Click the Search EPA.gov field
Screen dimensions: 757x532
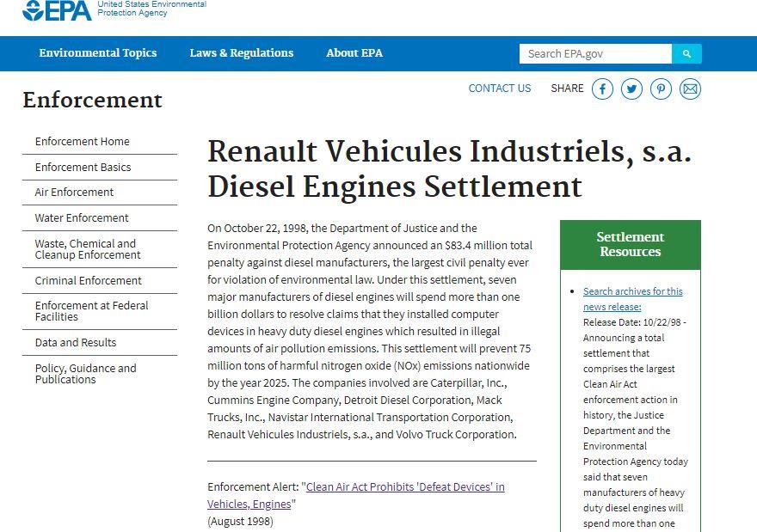click(x=595, y=53)
